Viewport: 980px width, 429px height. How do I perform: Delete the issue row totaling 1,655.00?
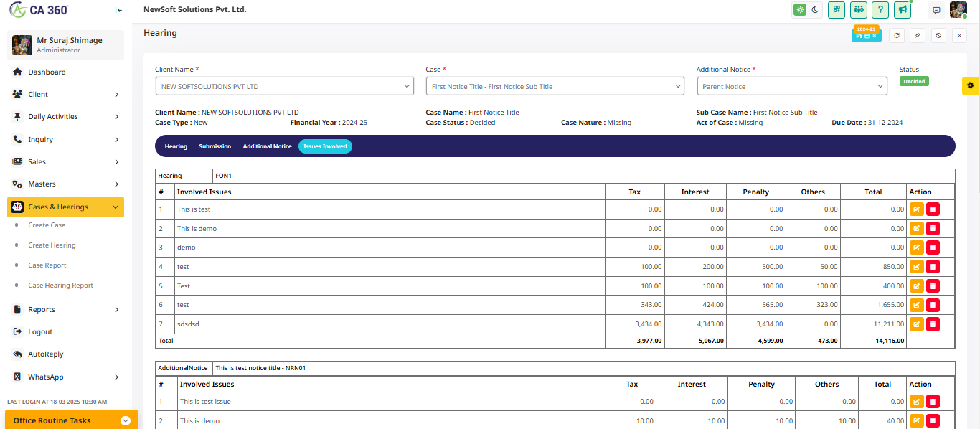933,305
